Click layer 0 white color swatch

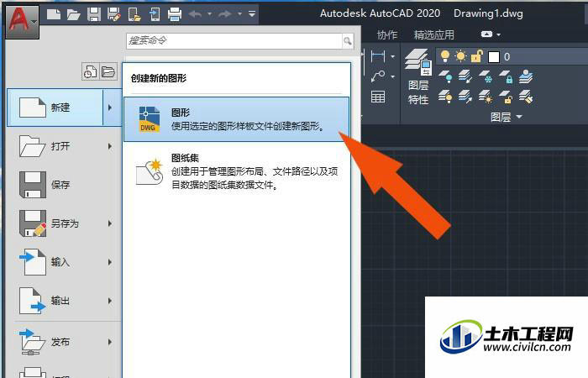(x=494, y=57)
